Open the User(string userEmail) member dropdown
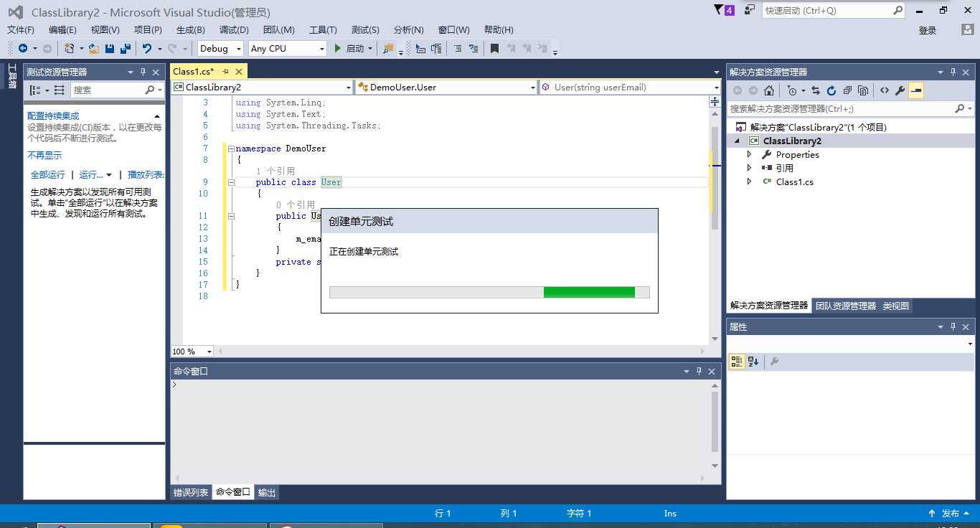 coord(716,87)
